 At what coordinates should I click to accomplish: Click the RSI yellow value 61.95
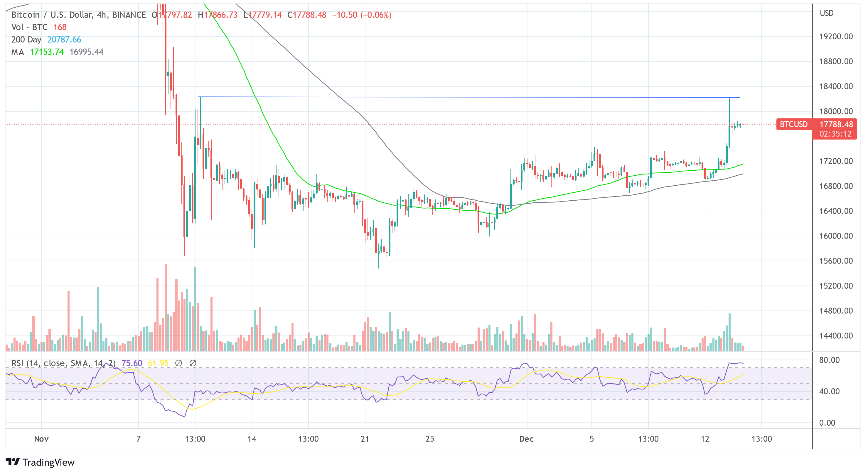[x=158, y=363]
